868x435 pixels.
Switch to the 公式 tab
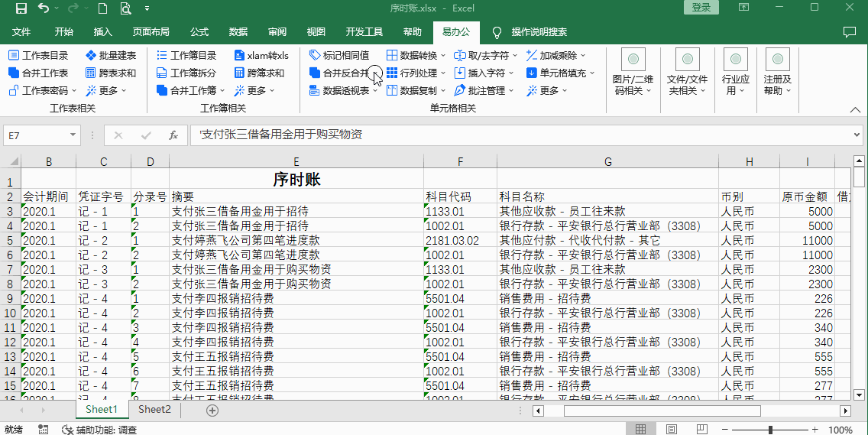(199, 32)
